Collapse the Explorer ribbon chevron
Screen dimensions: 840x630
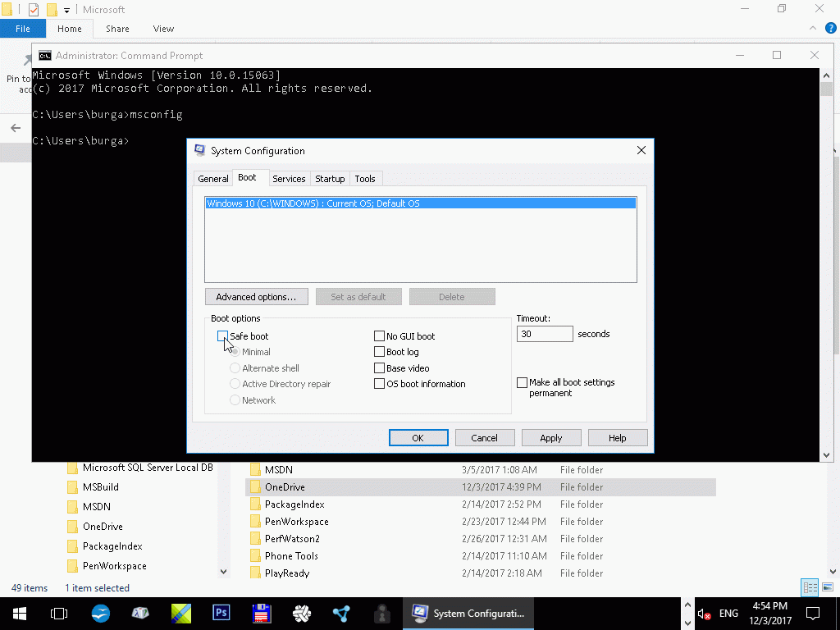point(813,29)
